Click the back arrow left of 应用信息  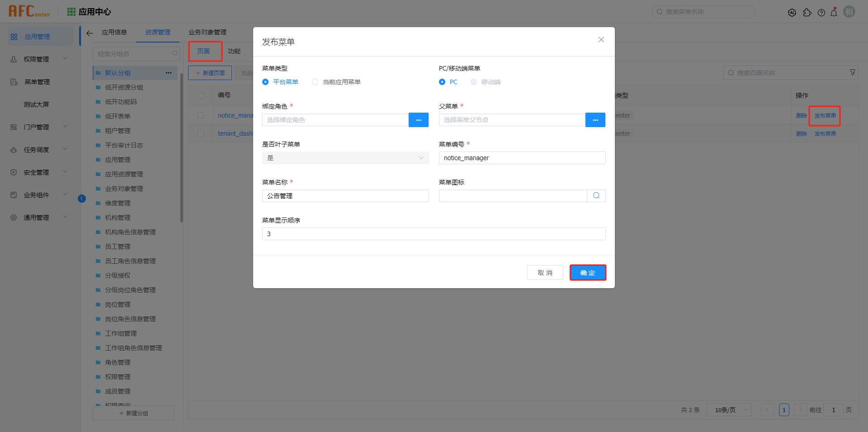pyautogui.click(x=89, y=33)
